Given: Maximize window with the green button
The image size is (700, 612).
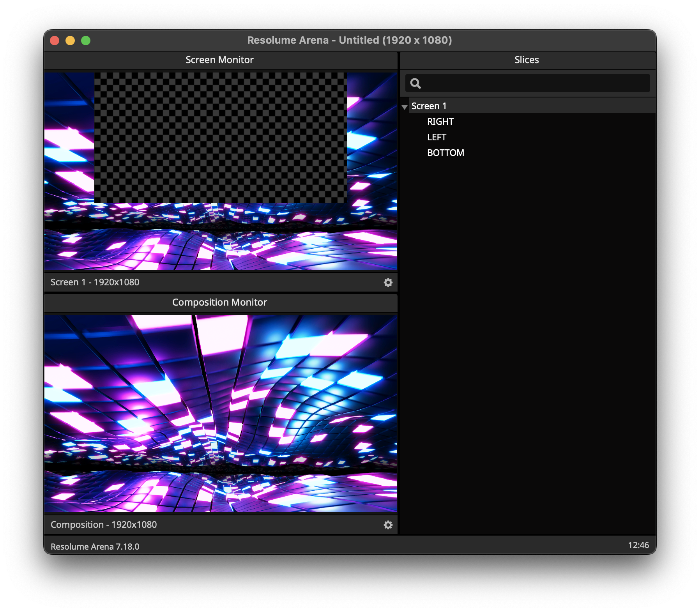Looking at the screenshot, I should 86,41.
